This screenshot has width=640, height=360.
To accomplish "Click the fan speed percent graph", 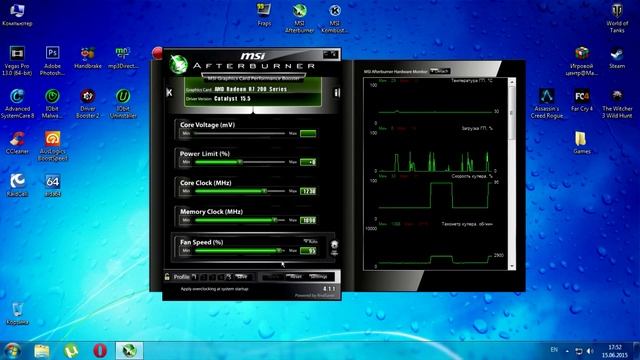I will [435, 199].
